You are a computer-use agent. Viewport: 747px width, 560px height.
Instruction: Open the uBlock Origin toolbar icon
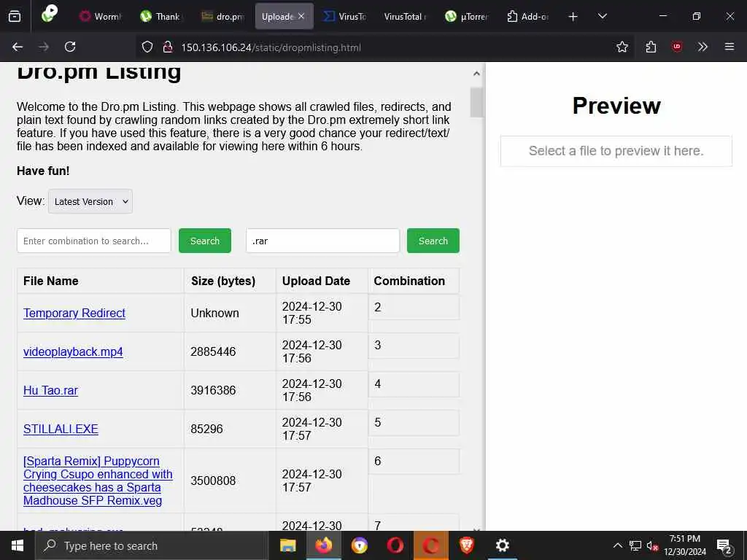(676, 47)
